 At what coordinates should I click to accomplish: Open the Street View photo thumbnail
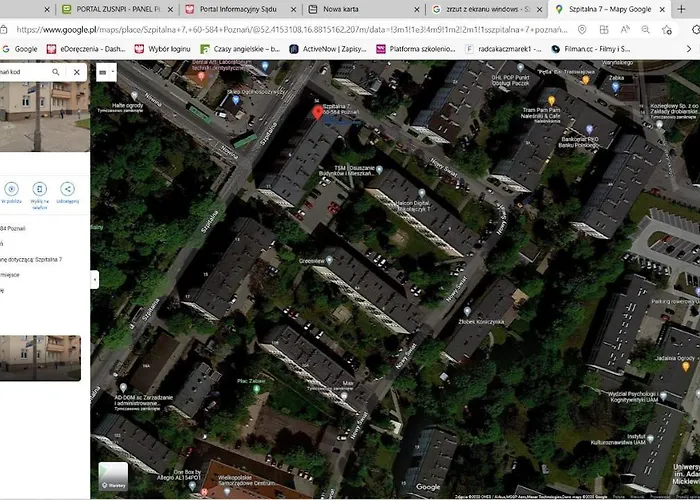tap(45, 358)
